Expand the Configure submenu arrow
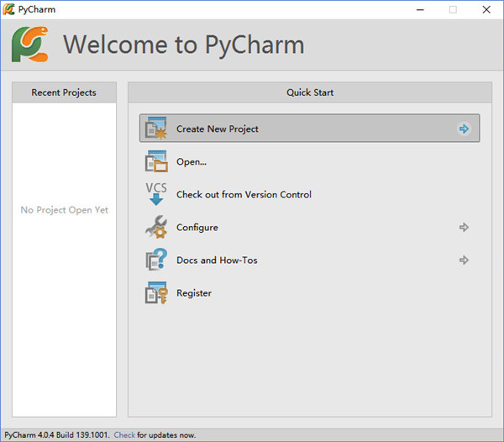 pyautogui.click(x=464, y=227)
